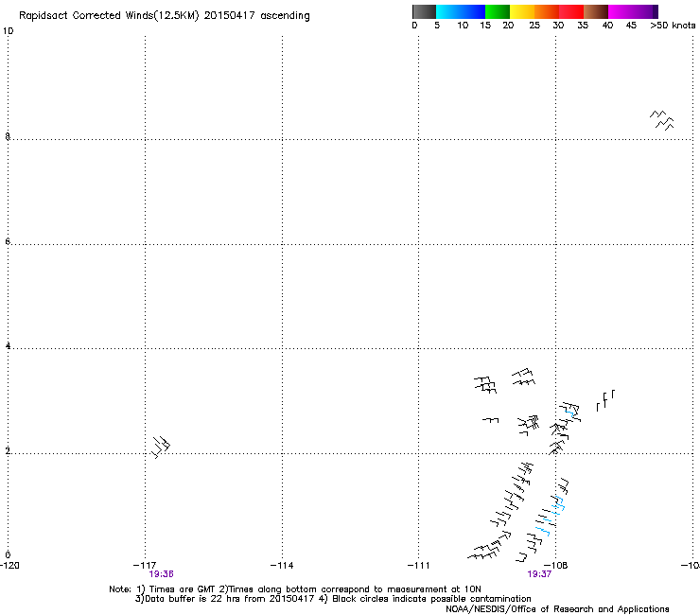The image size is (700, 615).
Task: Click the purple '19:37' time label
Action: coord(539,574)
